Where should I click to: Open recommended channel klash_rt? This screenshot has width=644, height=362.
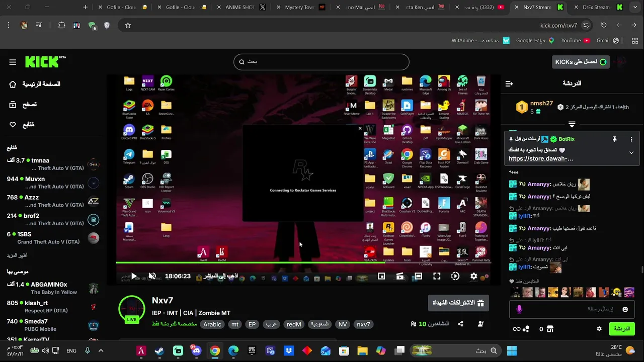click(x=53, y=307)
